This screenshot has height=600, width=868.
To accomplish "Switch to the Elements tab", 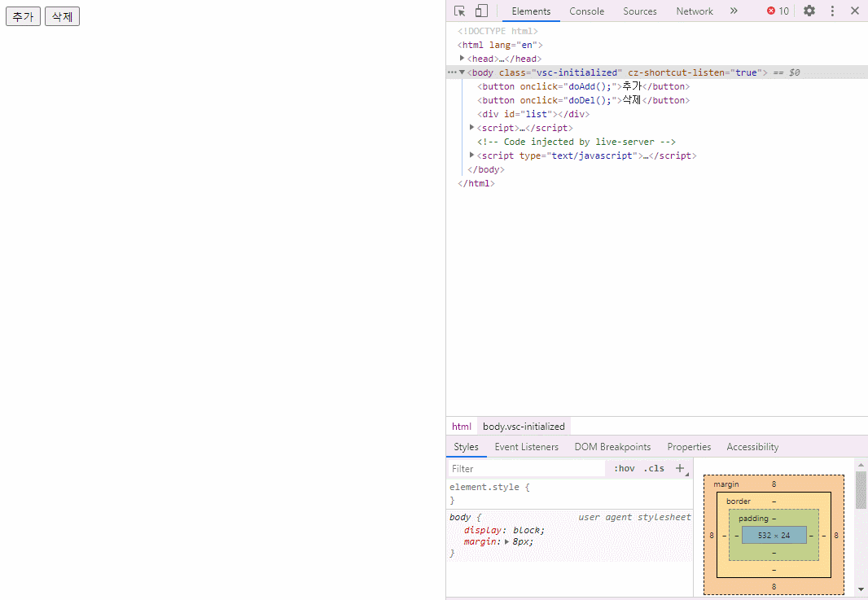I will point(531,11).
